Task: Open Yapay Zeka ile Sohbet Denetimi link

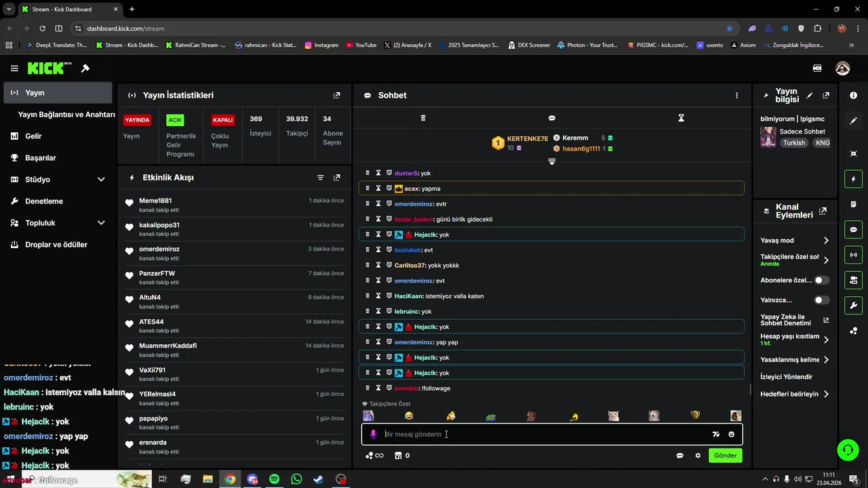Action: tap(794, 320)
